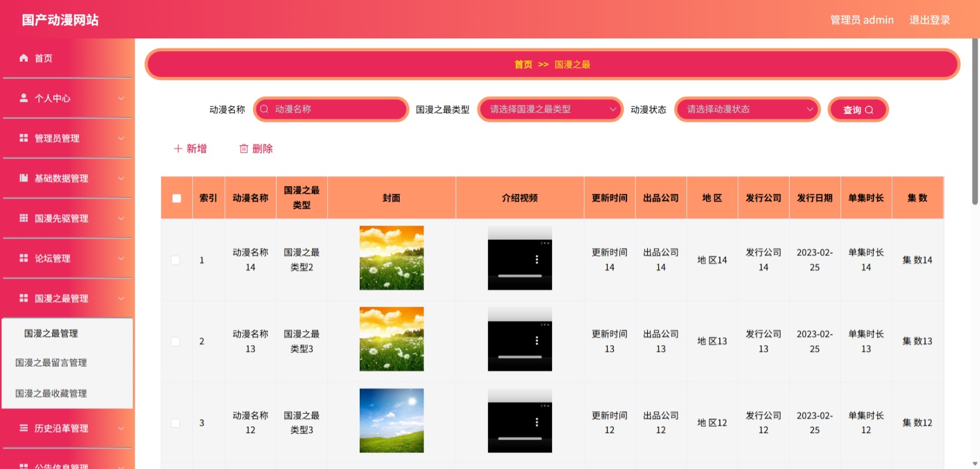Click the trash icon of 删除

click(243, 148)
